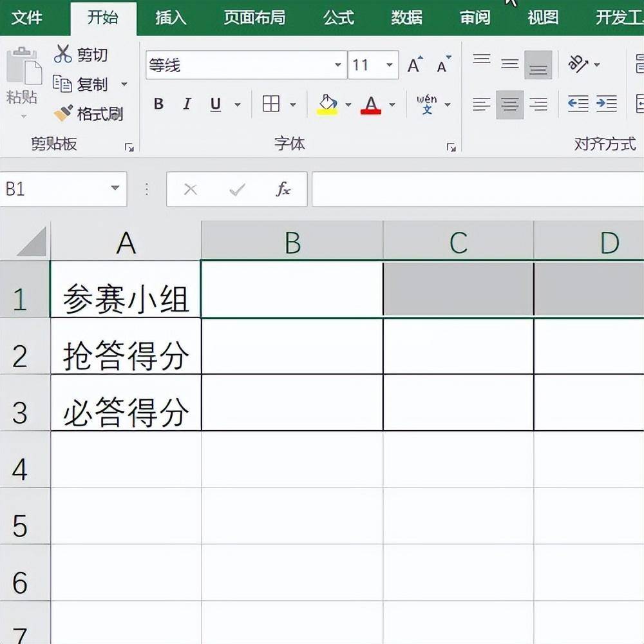The width and height of the screenshot is (644, 644).
Task: Open phonetic guide dropdown arrow
Action: point(448,104)
